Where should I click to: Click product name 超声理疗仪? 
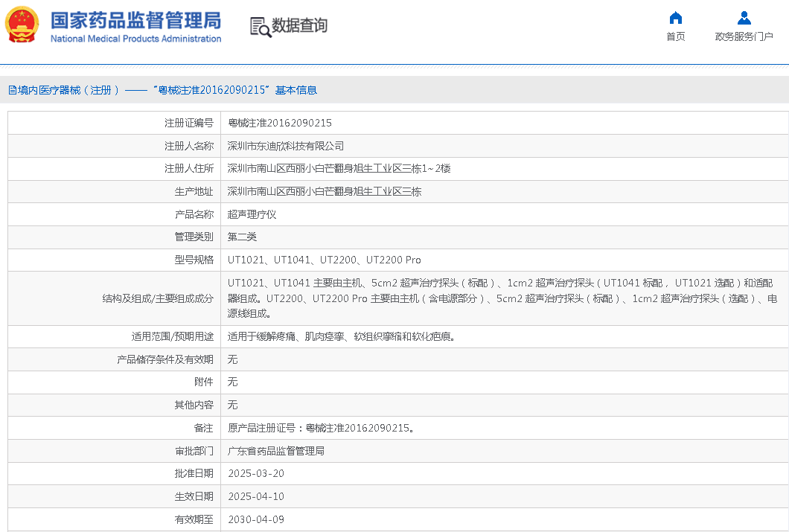[x=252, y=214]
